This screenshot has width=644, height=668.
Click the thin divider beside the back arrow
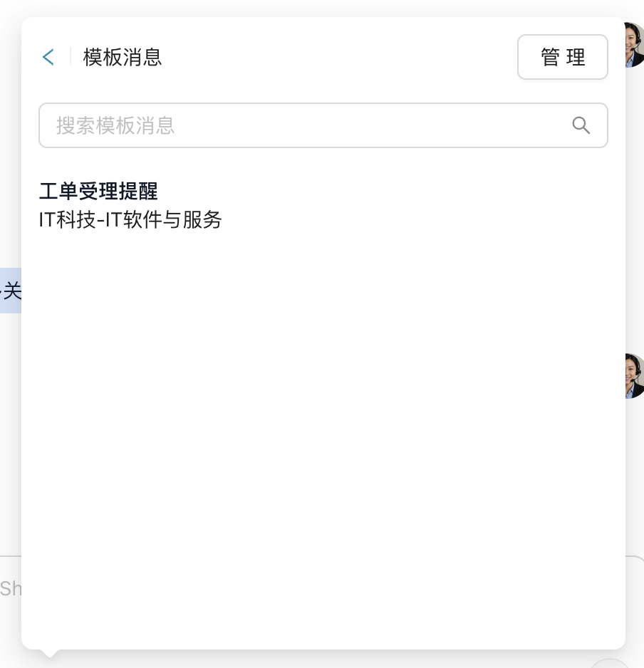tap(71, 57)
